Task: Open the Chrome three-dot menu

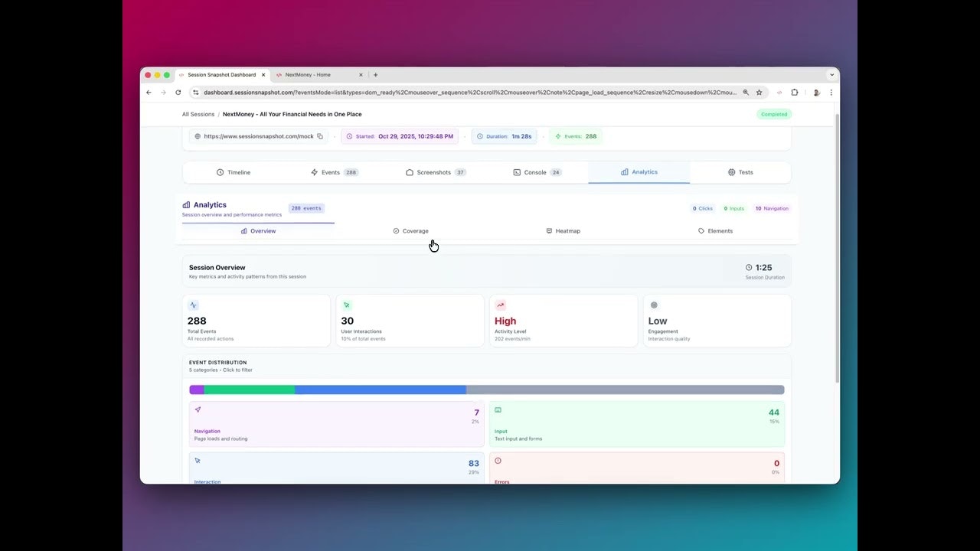Action: [x=831, y=93]
